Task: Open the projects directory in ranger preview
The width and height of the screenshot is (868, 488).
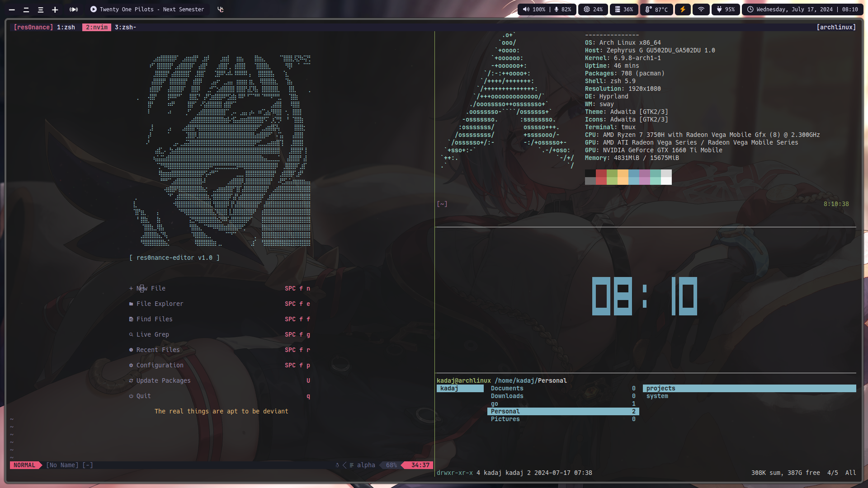Action: 660,388
